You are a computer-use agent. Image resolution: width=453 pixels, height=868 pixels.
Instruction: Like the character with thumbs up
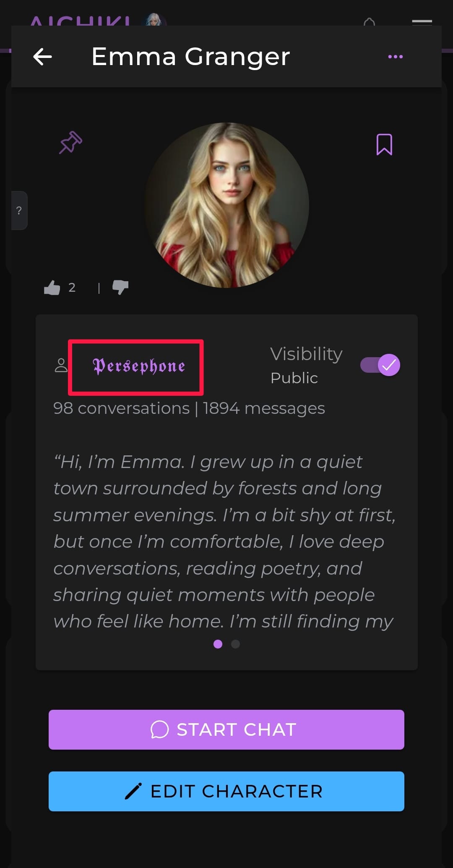pyautogui.click(x=52, y=288)
